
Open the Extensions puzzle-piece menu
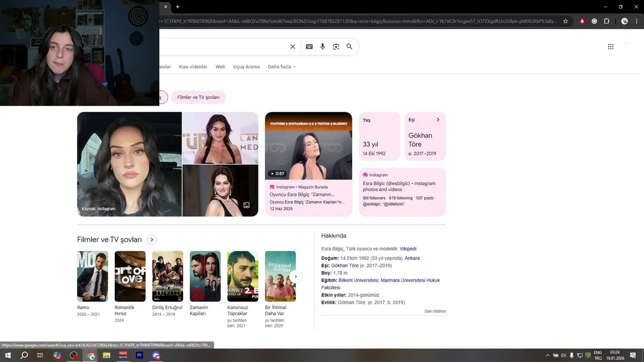click(x=607, y=21)
